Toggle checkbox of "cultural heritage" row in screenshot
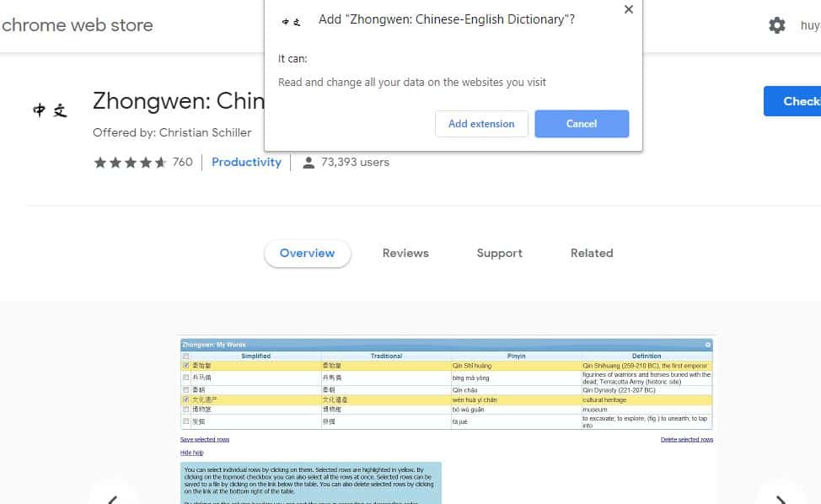The width and height of the screenshot is (821, 504). [x=186, y=399]
